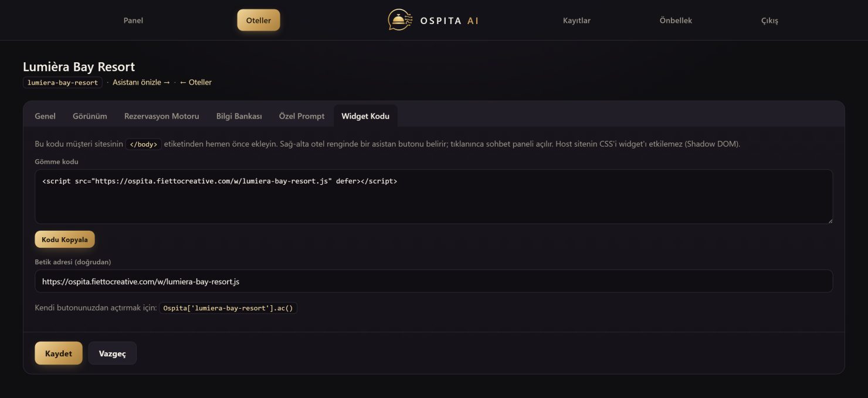Open the Panel navigation item
The height and width of the screenshot is (398, 868).
(133, 21)
